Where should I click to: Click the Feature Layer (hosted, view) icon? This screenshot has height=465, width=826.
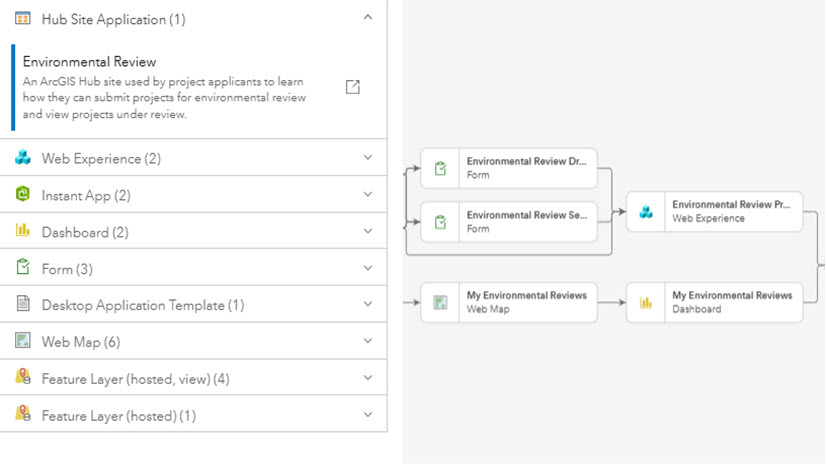tap(23, 378)
